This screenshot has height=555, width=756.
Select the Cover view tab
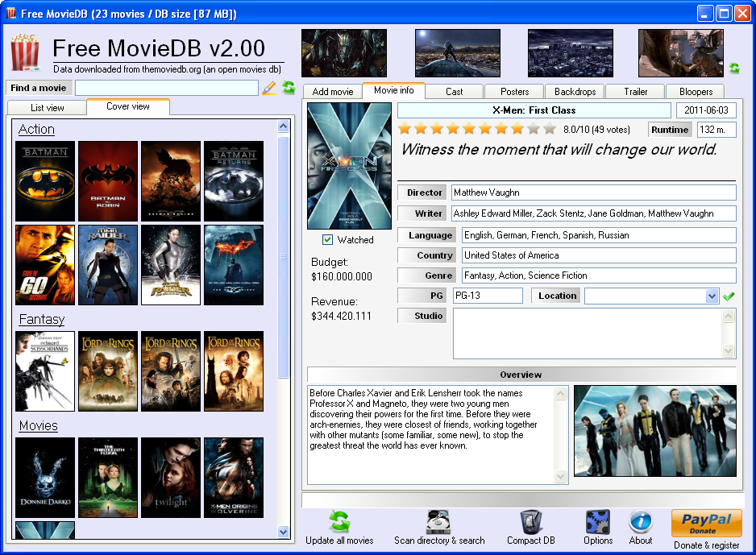(128, 106)
